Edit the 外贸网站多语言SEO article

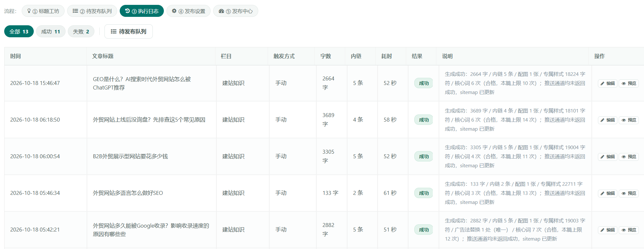point(607,193)
